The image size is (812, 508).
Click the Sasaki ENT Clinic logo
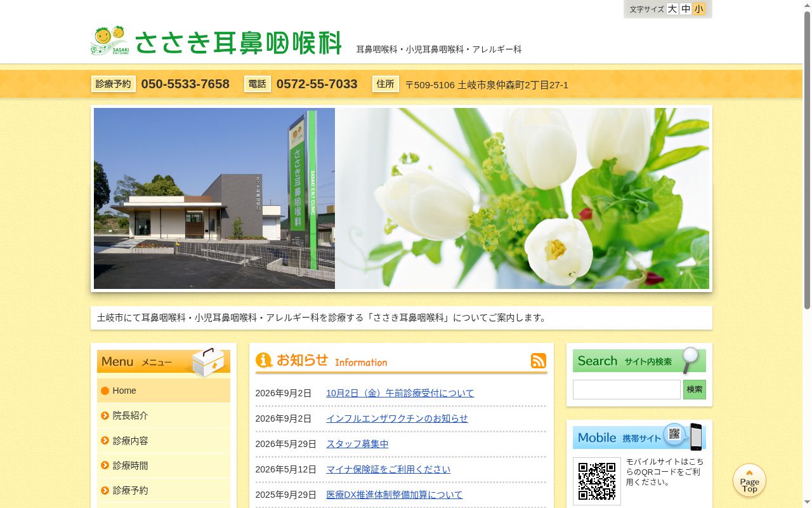(110, 41)
